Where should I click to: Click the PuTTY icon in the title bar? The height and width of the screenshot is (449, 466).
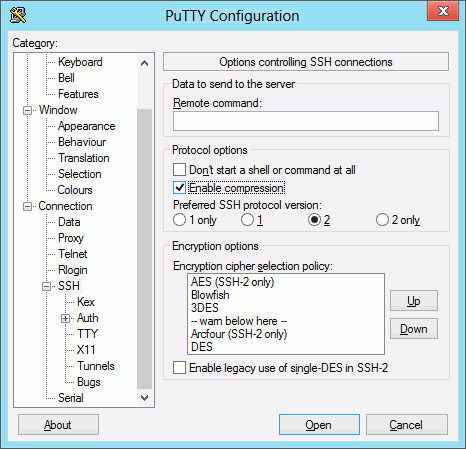(18, 15)
